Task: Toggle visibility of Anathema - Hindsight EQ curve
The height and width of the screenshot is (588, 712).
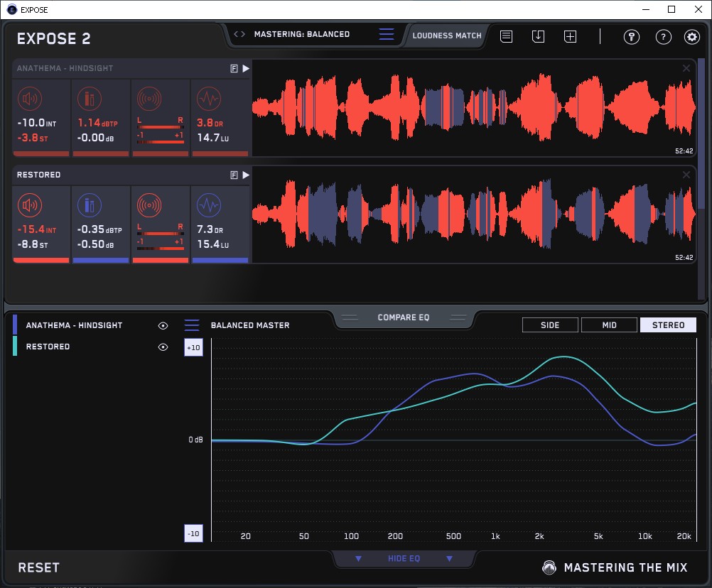Action: tap(163, 325)
